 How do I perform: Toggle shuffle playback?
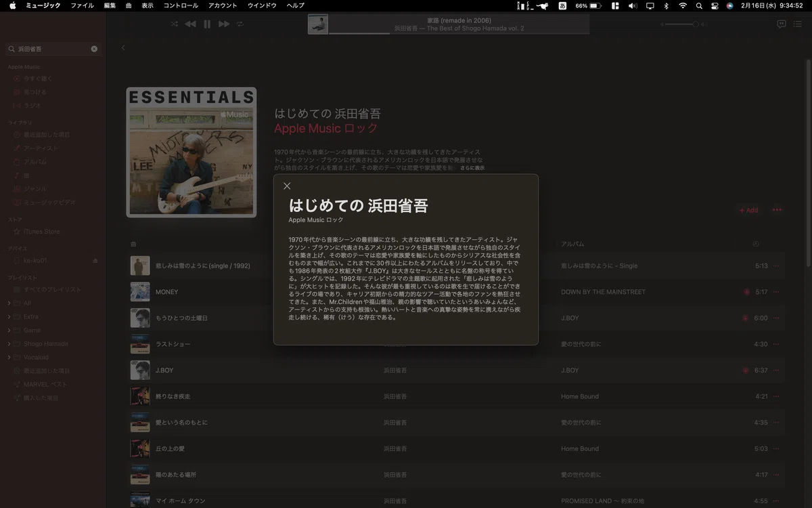coord(174,24)
